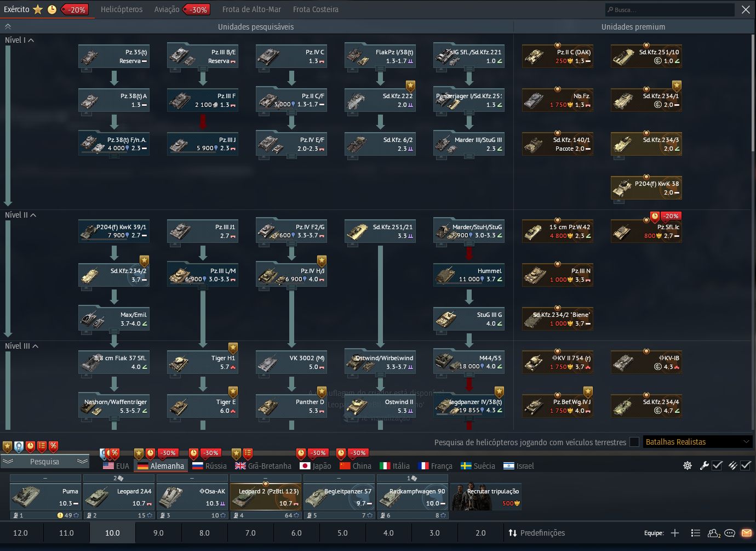Select the 12.0 battle rating preset

click(x=20, y=533)
